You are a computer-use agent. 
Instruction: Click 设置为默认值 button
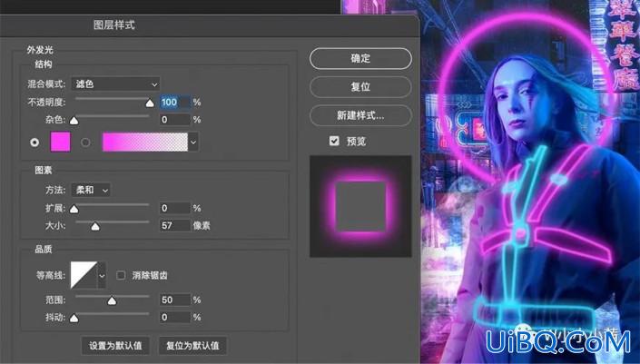coord(115,346)
